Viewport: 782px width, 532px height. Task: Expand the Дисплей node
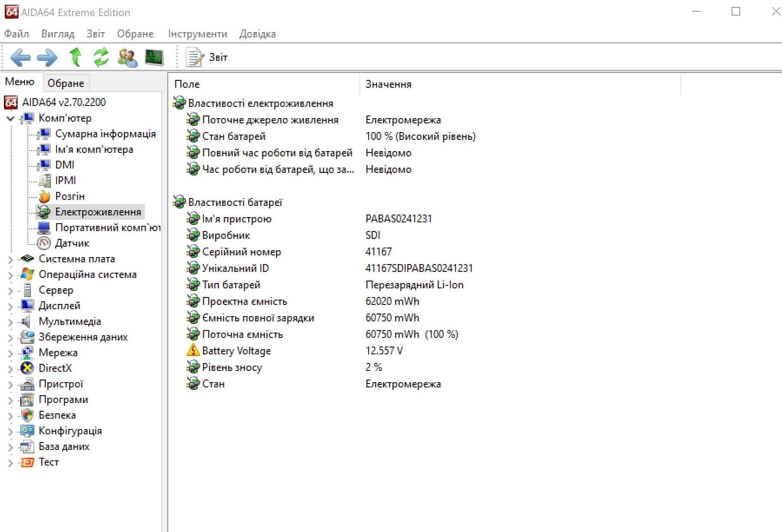point(10,307)
